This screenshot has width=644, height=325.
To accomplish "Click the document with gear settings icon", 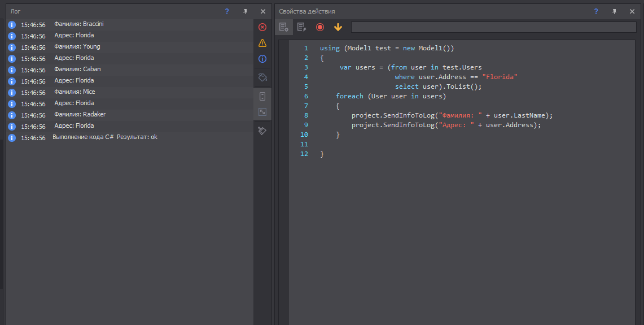I will point(284,27).
